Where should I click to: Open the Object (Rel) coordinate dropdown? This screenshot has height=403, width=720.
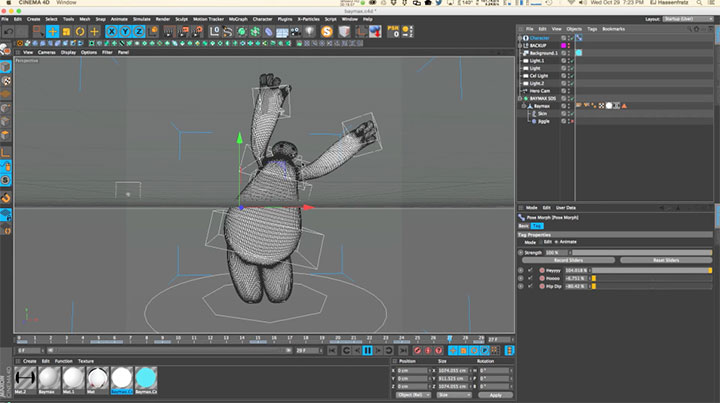(x=413, y=395)
